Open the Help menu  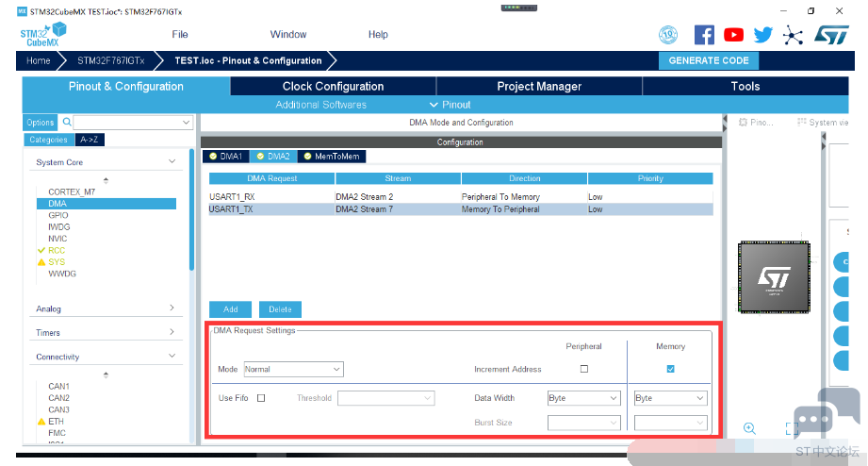378,34
